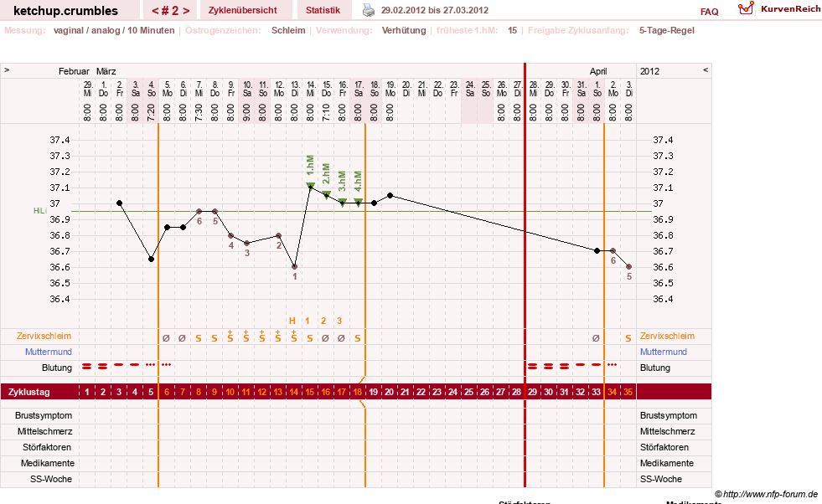Click the bleeding mark on cycle day 29
Screen dimensions: 822x504
pos(533,366)
